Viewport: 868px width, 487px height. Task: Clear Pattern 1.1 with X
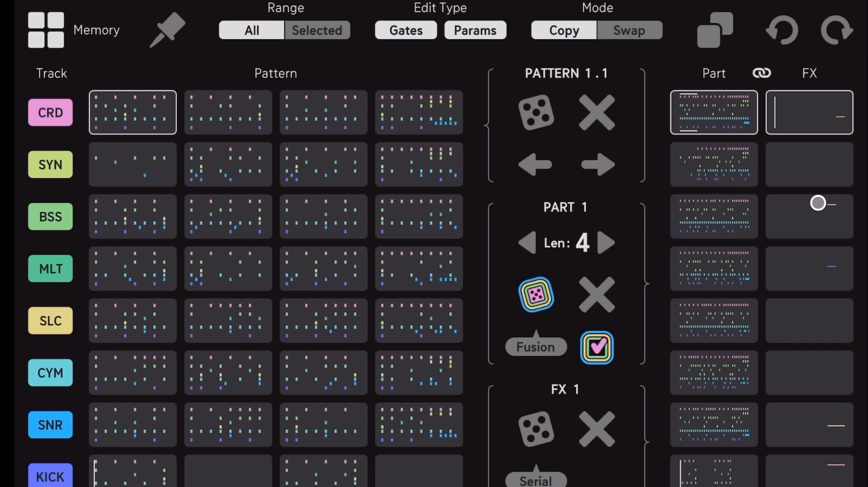pos(597,112)
